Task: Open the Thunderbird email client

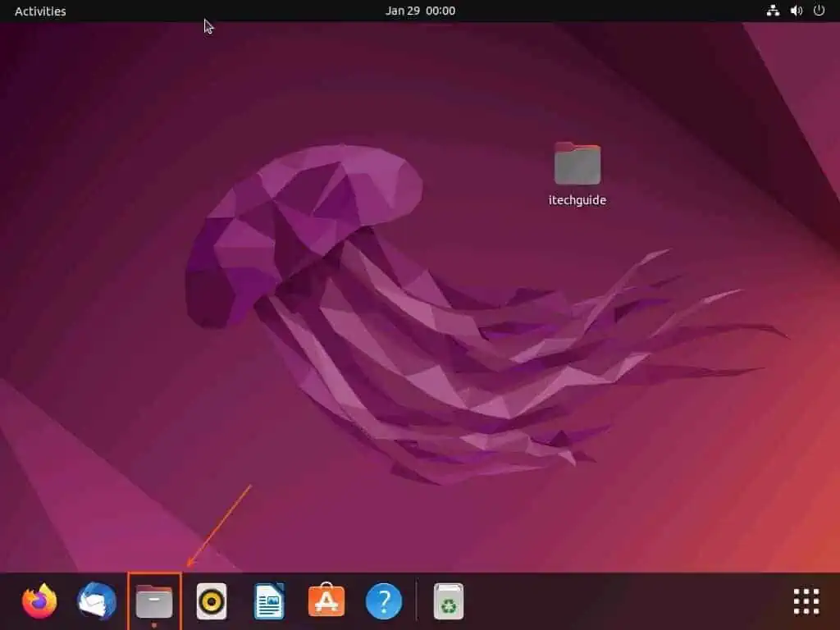Action: click(x=97, y=601)
